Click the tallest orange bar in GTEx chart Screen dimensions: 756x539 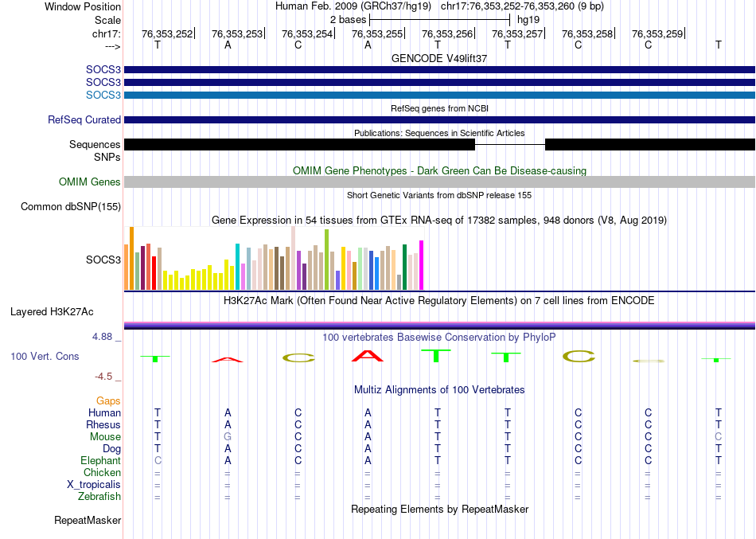point(131,258)
